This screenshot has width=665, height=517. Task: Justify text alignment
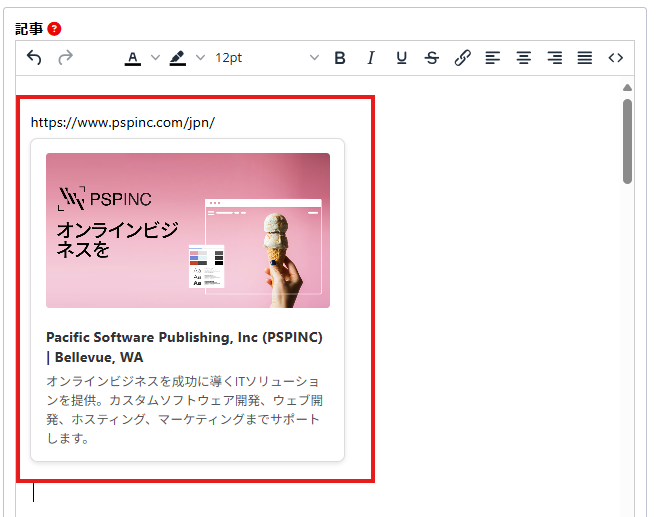(x=585, y=58)
